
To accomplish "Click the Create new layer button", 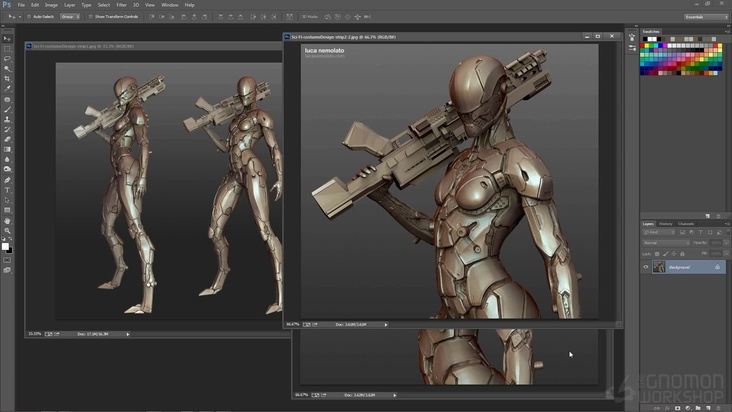I will tap(708, 408).
